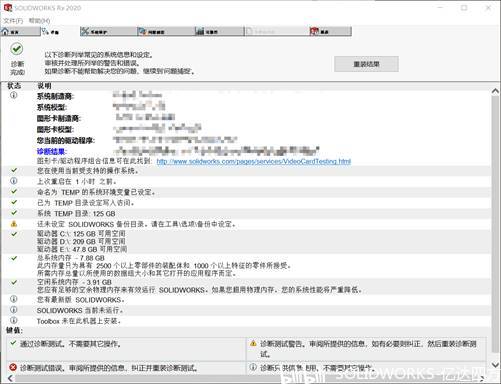Click the check icon beside 驱动器 C:\ 125 GB
Image resolution: width=501 pixels, height=384 pixels.
[14, 234]
